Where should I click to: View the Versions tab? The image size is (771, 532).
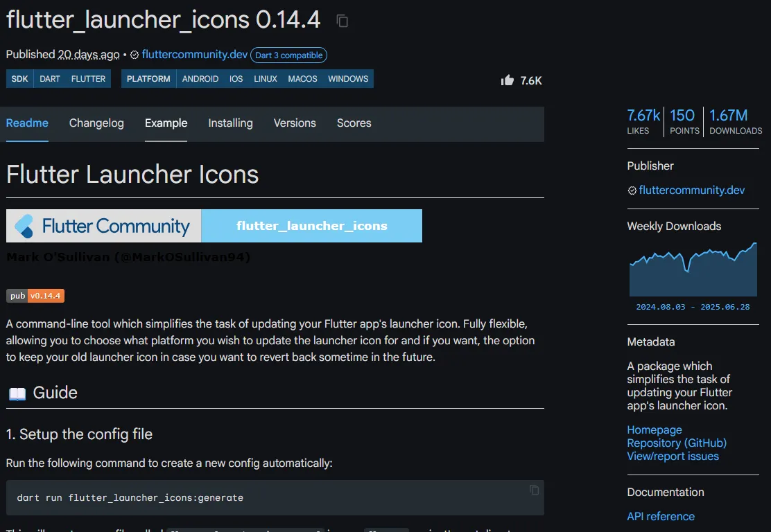pyautogui.click(x=295, y=123)
